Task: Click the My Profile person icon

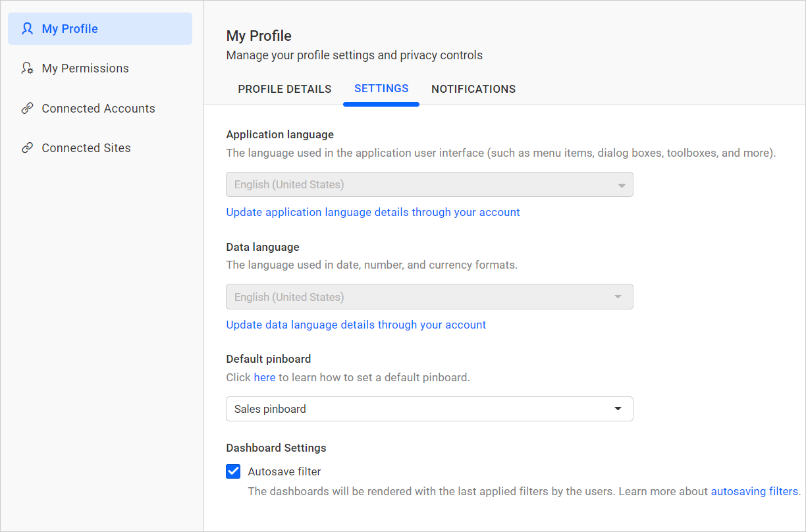Action: coord(27,28)
